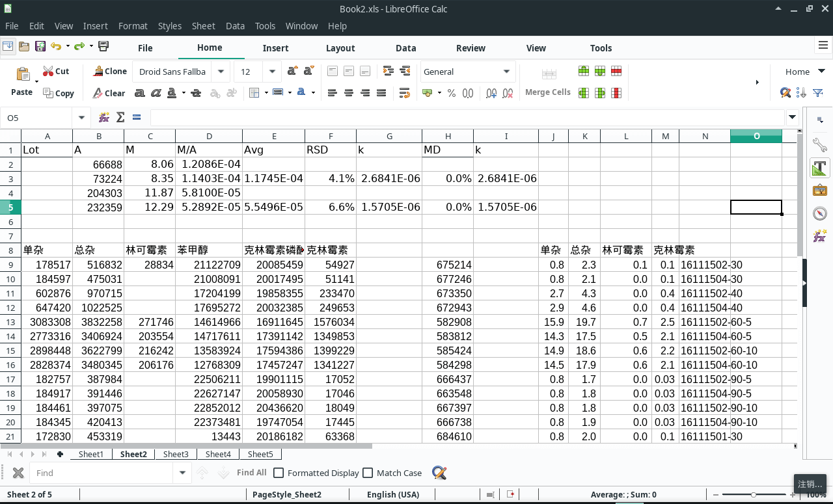Toggle bold text formatting

coord(139,93)
